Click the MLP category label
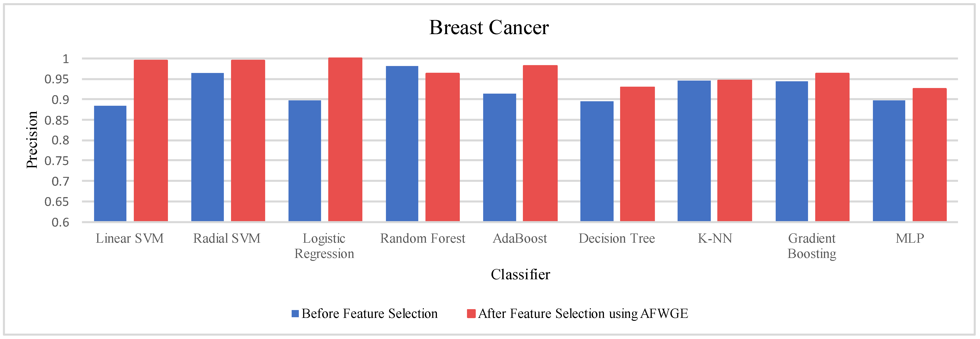The image size is (980, 339). click(x=910, y=239)
